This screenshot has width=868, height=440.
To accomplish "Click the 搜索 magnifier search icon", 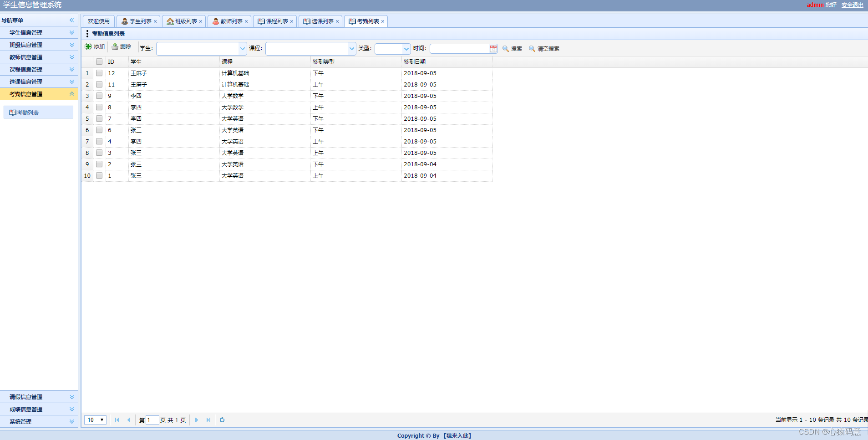I will (x=505, y=49).
